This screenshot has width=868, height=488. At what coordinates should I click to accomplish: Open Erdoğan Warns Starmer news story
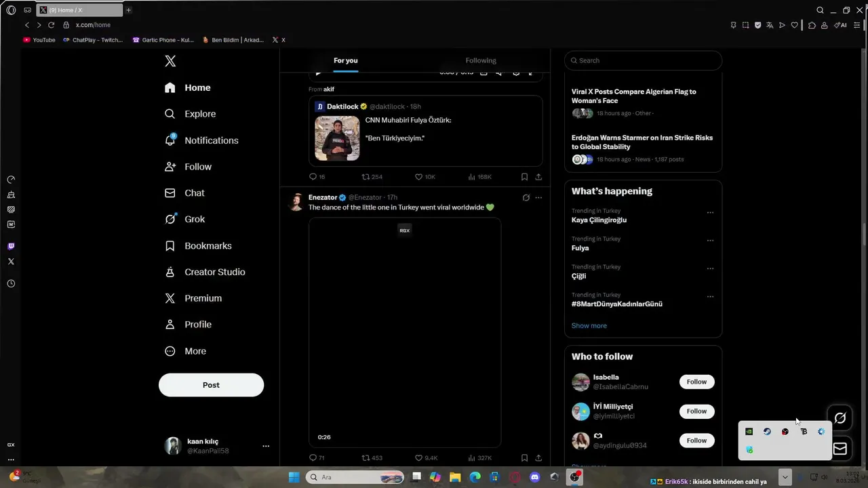tap(643, 148)
